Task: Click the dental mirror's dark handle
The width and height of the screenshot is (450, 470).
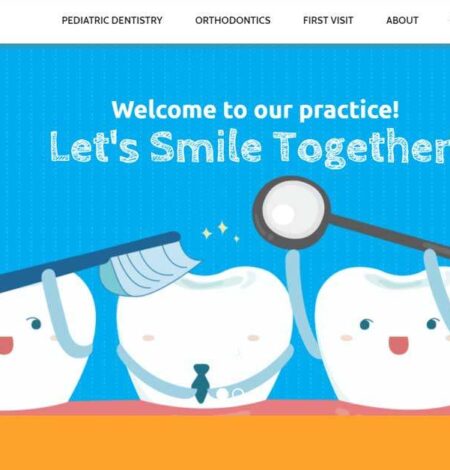Action: click(390, 235)
